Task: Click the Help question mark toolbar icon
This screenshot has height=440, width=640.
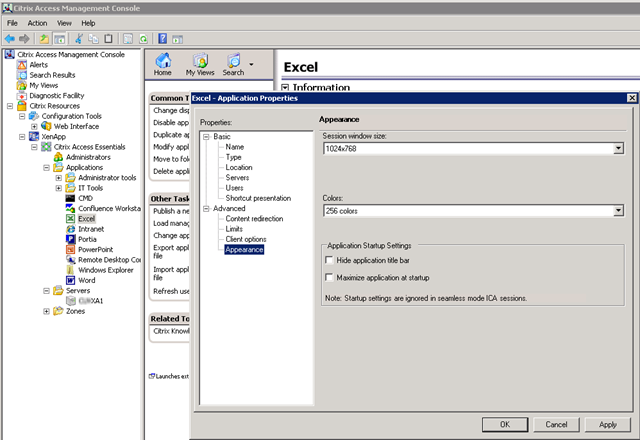Action: click(x=163, y=38)
